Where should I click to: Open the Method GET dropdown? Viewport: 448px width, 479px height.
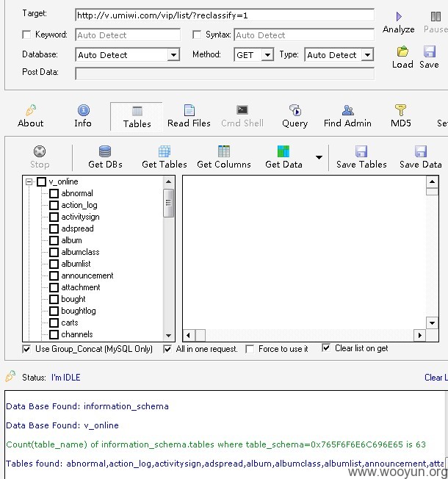coord(267,55)
